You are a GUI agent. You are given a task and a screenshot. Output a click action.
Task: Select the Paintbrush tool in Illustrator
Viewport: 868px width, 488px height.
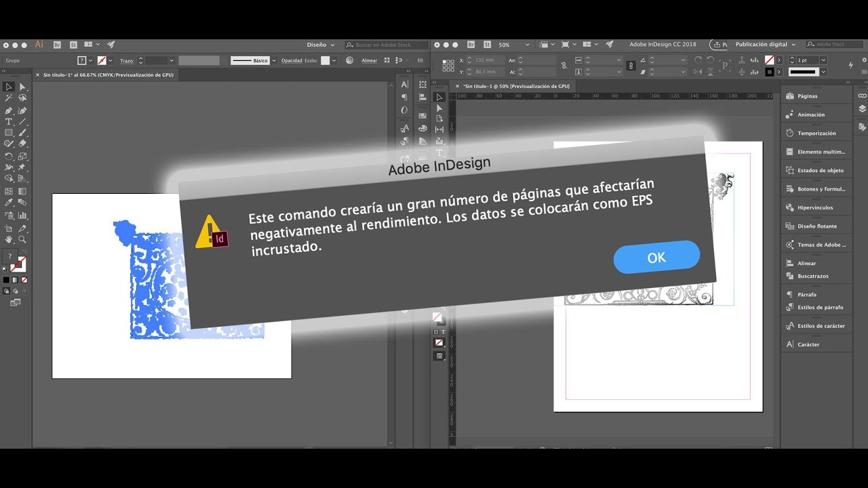[x=22, y=133]
